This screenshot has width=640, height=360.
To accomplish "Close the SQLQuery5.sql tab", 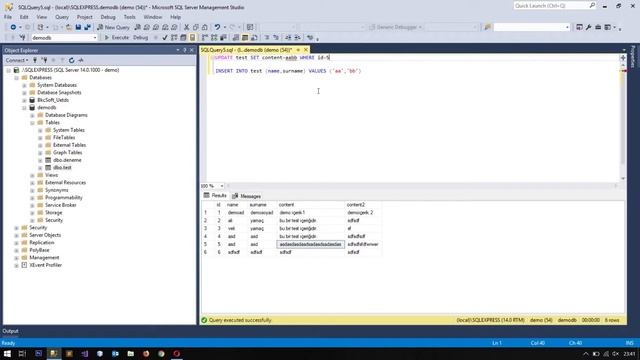I will (x=306, y=50).
